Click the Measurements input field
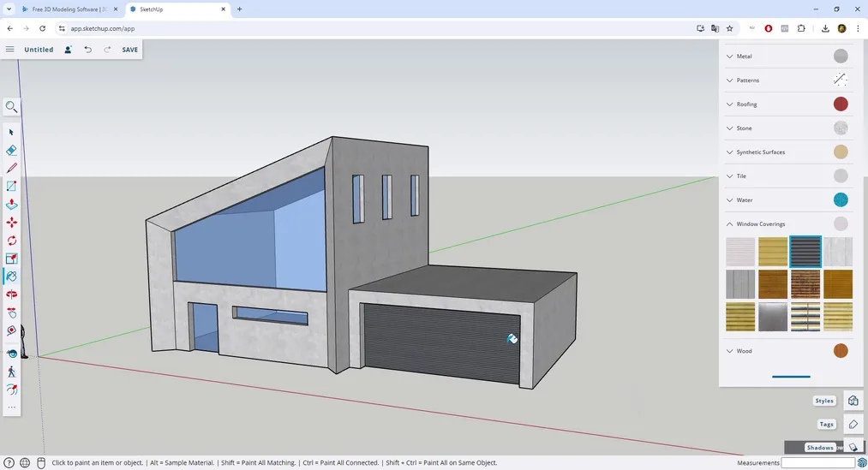The width and height of the screenshot is (868, 470). click(817, 463)
